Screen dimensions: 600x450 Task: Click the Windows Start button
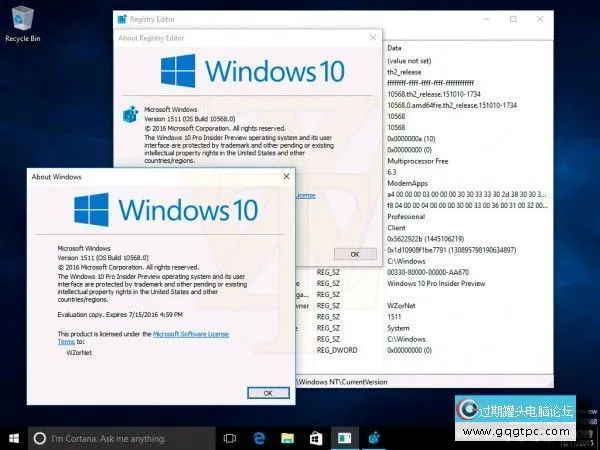tap(14, 438)
